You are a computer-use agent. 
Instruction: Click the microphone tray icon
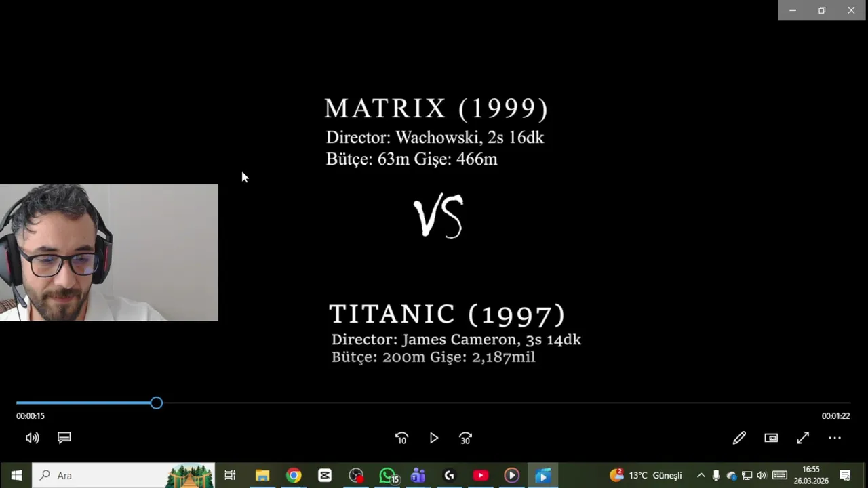(716, 476)
